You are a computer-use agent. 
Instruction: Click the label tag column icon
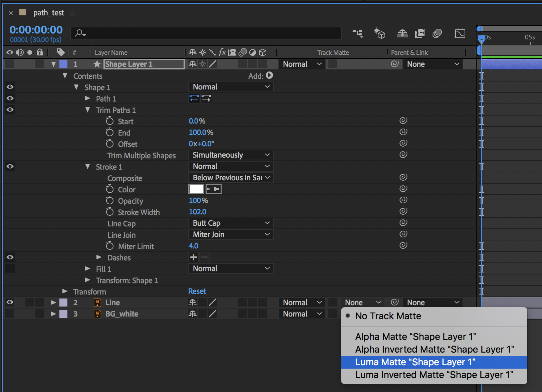click(61, 52)
